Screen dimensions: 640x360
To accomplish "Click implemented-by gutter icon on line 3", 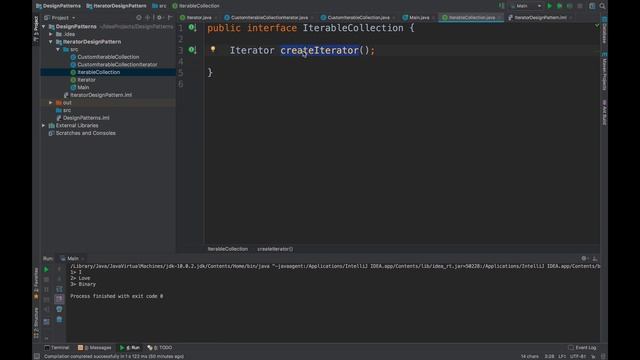I will tap(192, 50).
